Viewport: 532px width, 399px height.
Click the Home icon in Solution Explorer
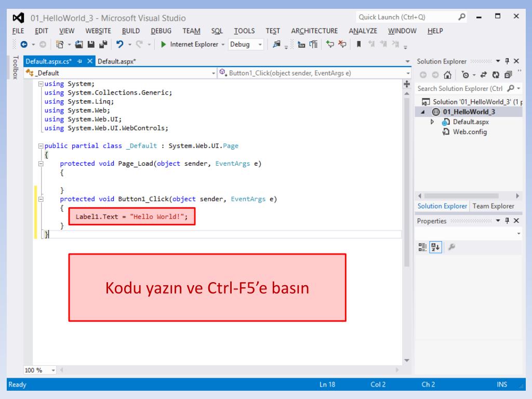point(447,75)
